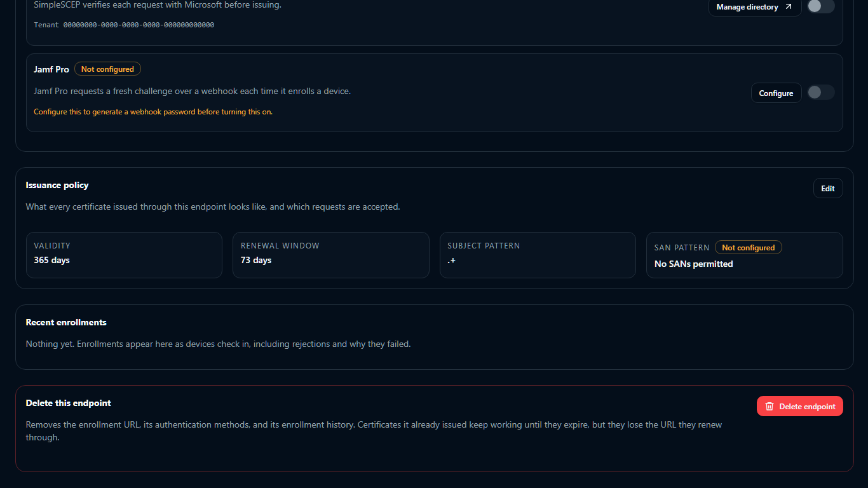The image size is (868, 488).
Task: Click the Not configured badge beside SAN pattern
Action: (748, 248)
